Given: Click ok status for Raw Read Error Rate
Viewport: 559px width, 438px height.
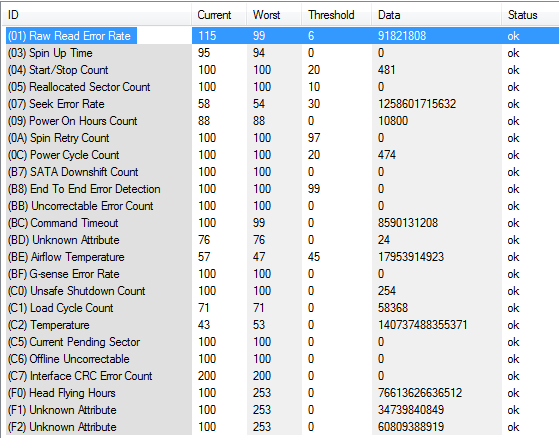Looking at the screenshot, I should tap(513, 36).
